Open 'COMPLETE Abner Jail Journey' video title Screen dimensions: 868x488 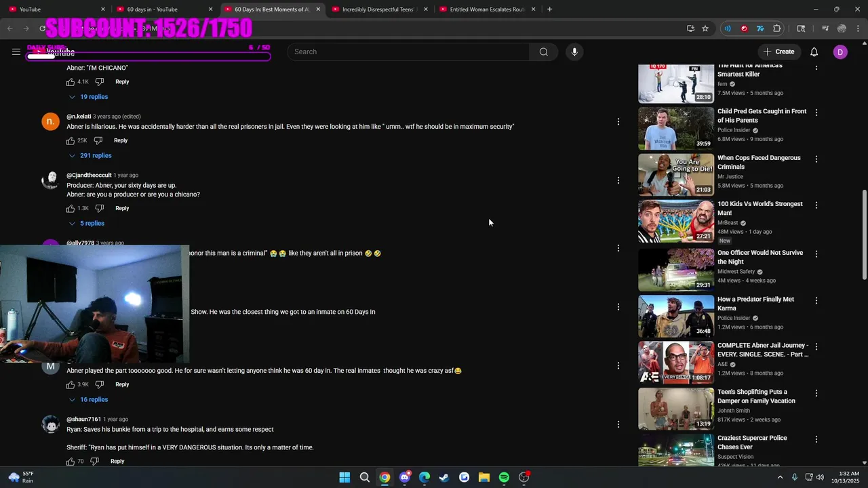(x=763, y=350)
